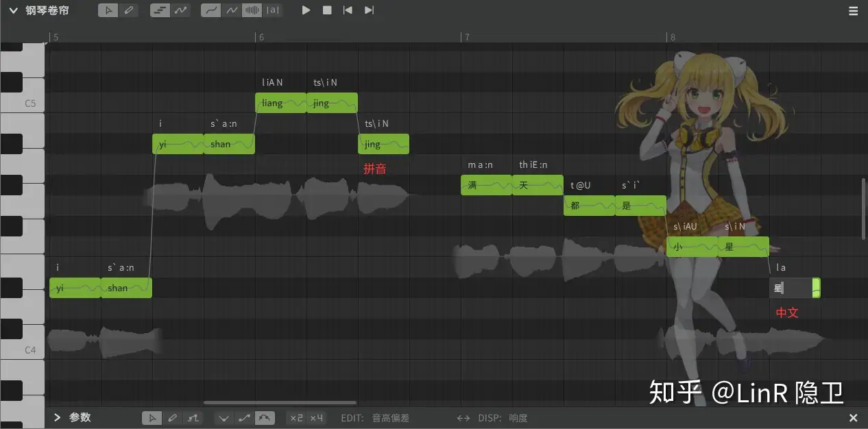The image size is (868, 429).
Task: Click the lyric input field of the last note
Action: 791,288
